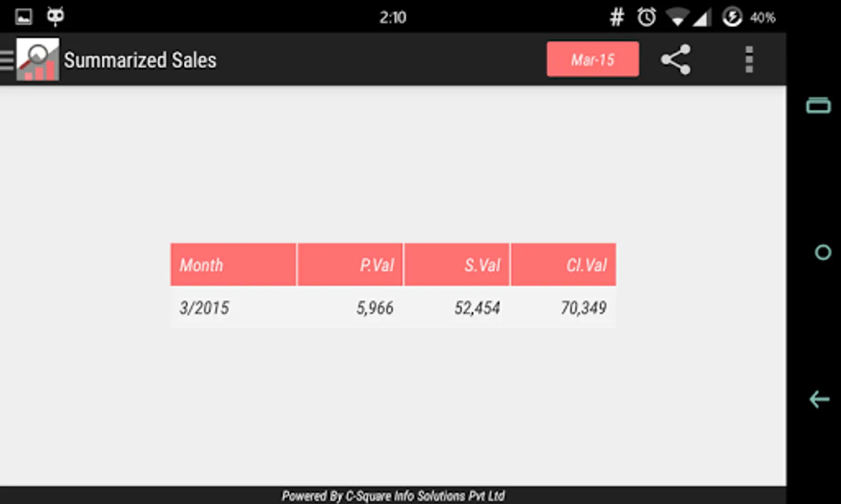Click the Summarized Sales title text
The width and height of the screenshot is (841, 504).
tap(140, 60)
